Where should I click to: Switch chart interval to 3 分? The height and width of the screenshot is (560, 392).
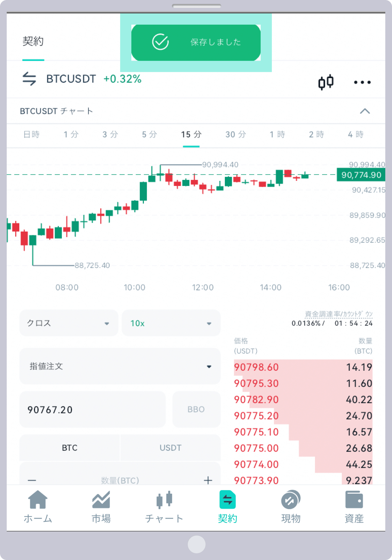[110, 134]
